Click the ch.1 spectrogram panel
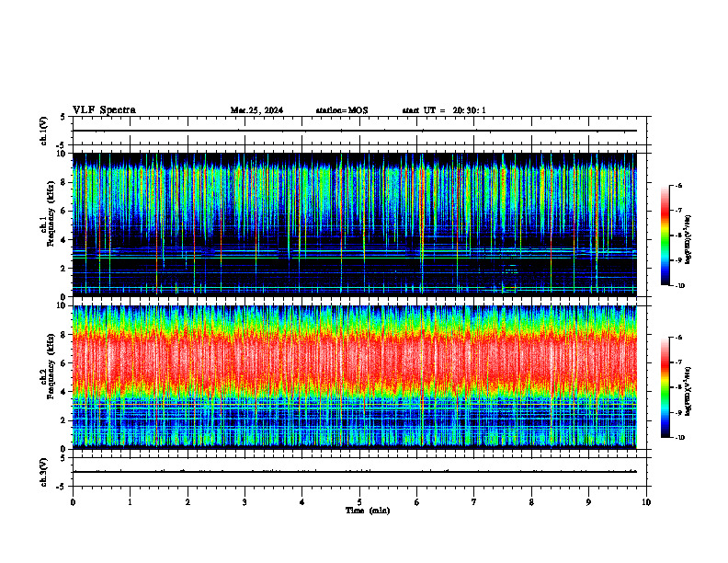 pyautogui.click(x=355, y=224)
